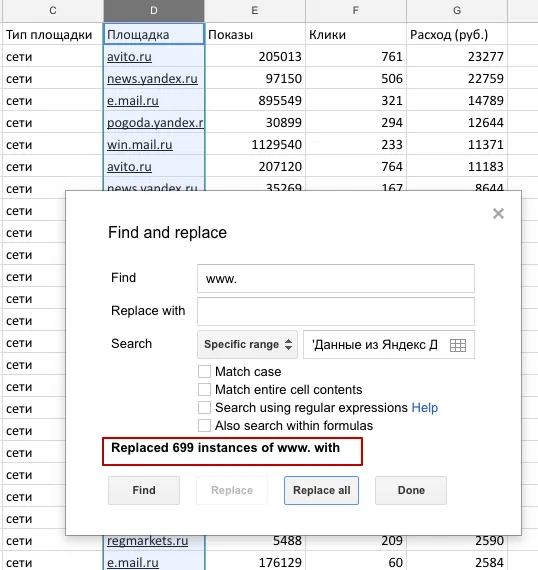Select the clicks cell 294

356,123
